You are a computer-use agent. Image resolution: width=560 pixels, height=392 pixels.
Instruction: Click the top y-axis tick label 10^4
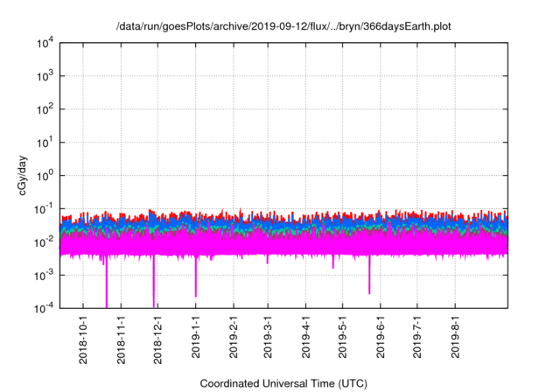[x=45, y=43]
